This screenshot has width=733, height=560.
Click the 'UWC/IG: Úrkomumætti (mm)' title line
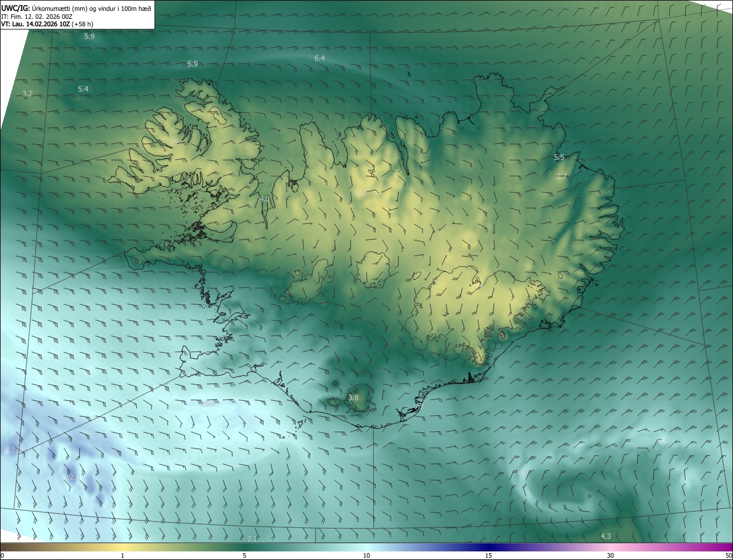click(x=77, y=7)
